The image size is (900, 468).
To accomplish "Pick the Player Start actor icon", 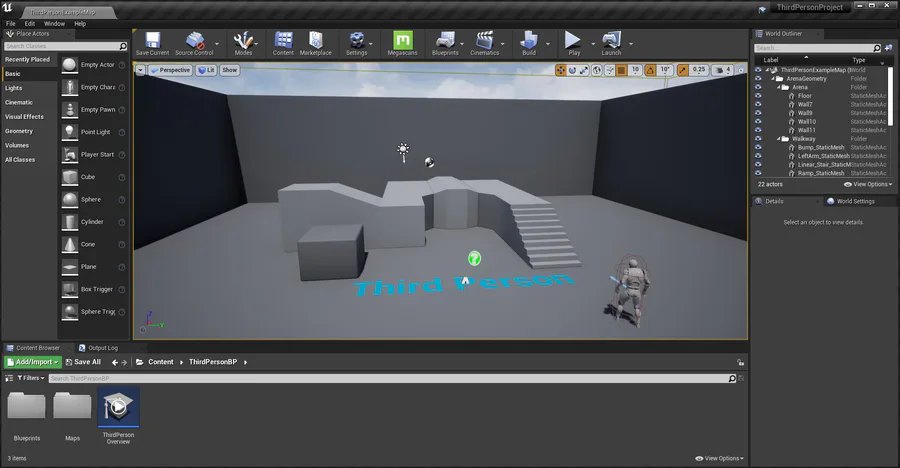I will coord(69,154).
